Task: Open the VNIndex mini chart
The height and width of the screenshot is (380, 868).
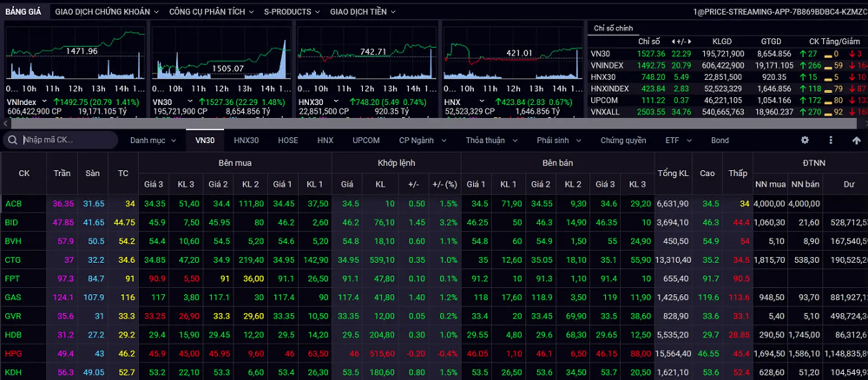Action: [x=75, y=53]
